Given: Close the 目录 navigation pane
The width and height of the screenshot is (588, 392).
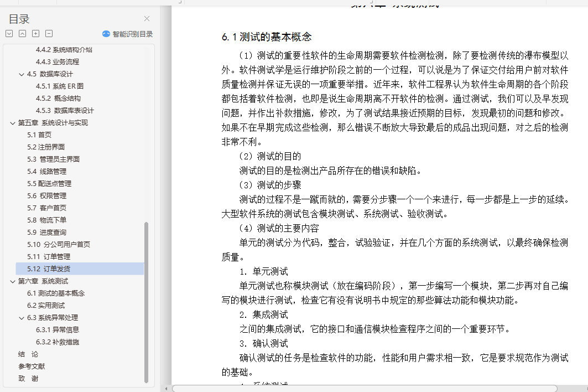Looking at the screenshot, I should click(x=147, y=18).
